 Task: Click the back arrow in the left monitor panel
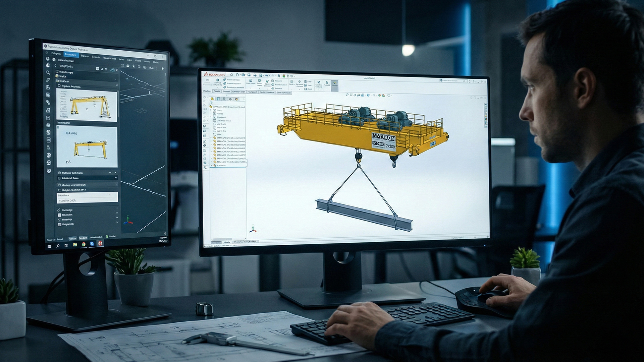click(x=55, y=66)
